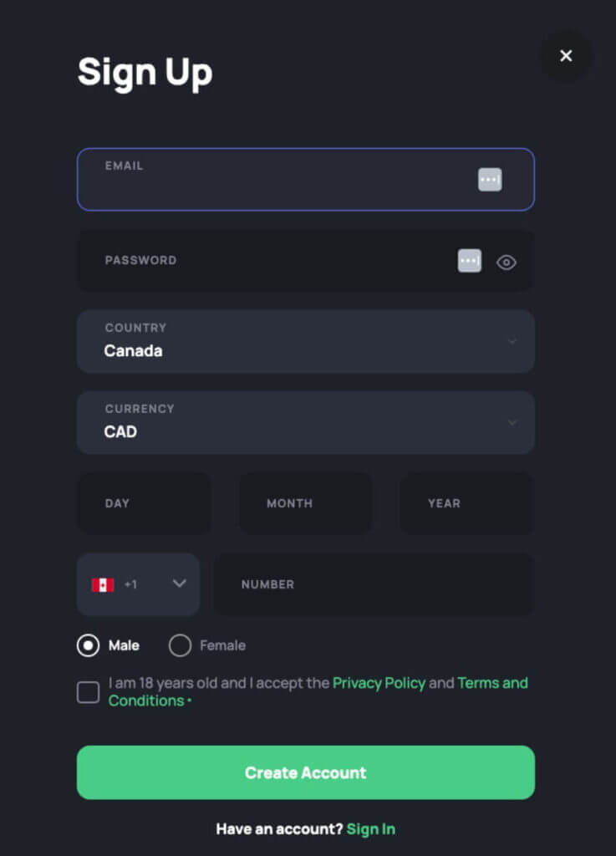
Task: Open the Terms and Conditions link
Action: tap(492, 683)
